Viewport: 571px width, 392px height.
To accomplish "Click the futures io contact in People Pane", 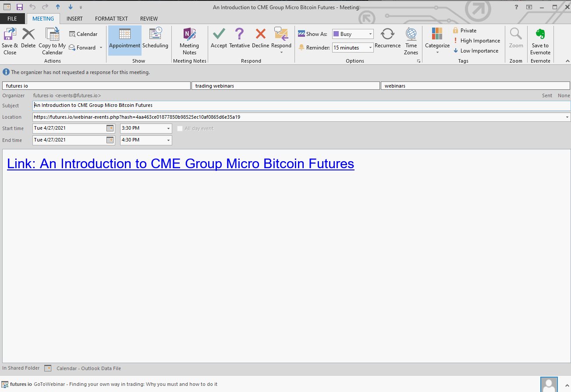I will click(21, 384).
